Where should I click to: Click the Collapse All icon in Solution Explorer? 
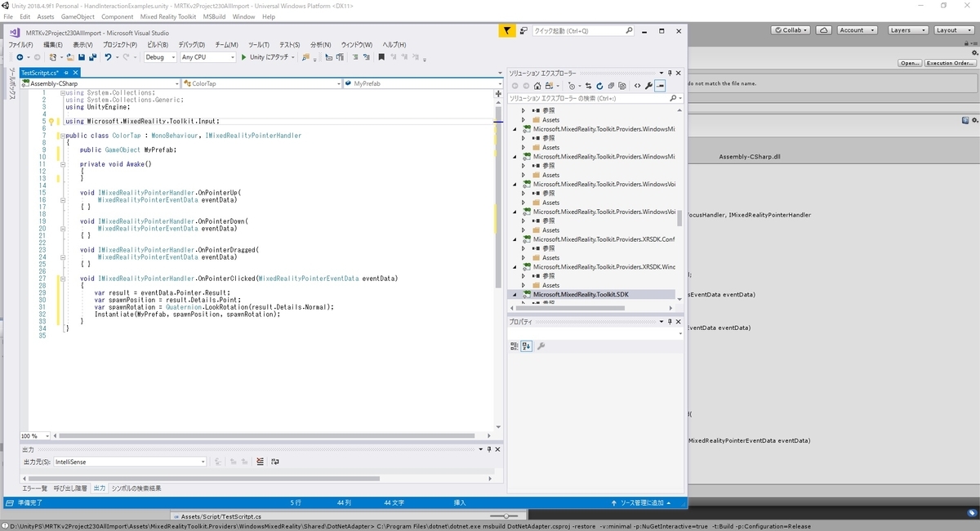611,86
